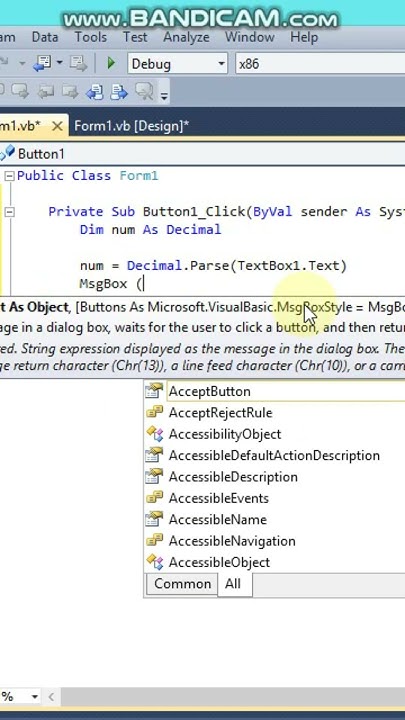Open the Button1 class name dropdown
Viewport: 405px width, 720px height.
click(202, 154)
